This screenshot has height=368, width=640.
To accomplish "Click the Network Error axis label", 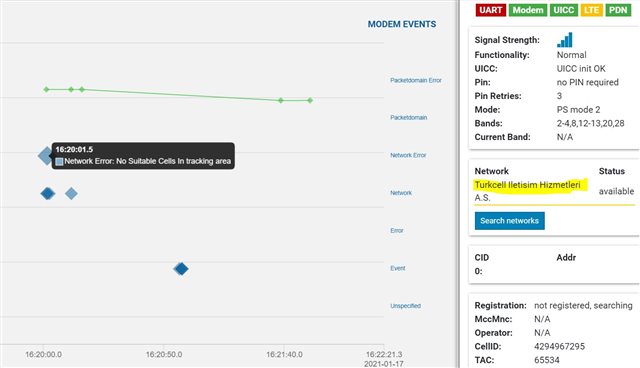I will pyautogui.click(x=408, y=155).
